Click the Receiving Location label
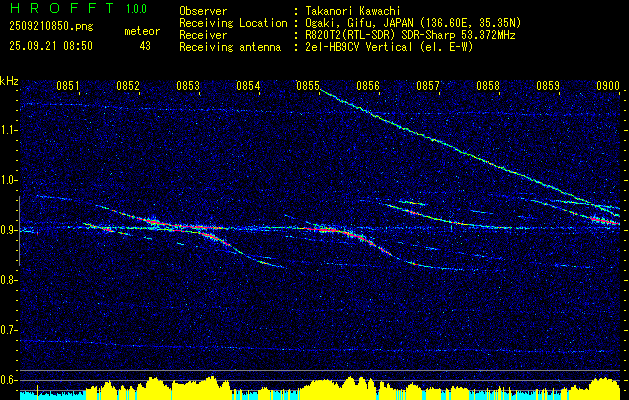Image resolution: width=629 pixels, height=400 pixels. [x=233, y=23]
